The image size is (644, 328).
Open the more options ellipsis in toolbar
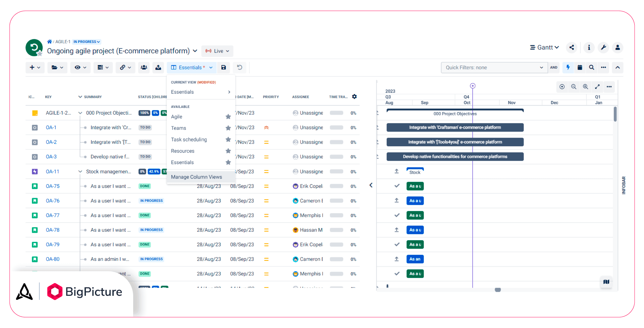click(x=603, y=67)
